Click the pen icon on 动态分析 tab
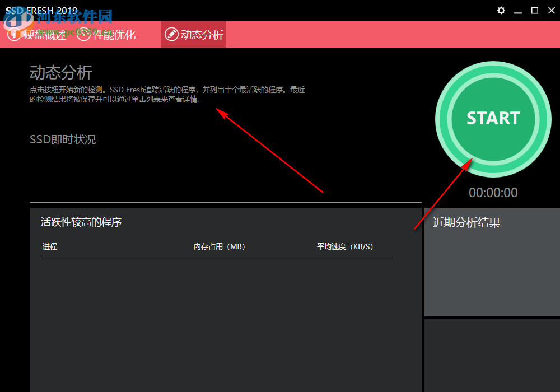 click(171, 34)
